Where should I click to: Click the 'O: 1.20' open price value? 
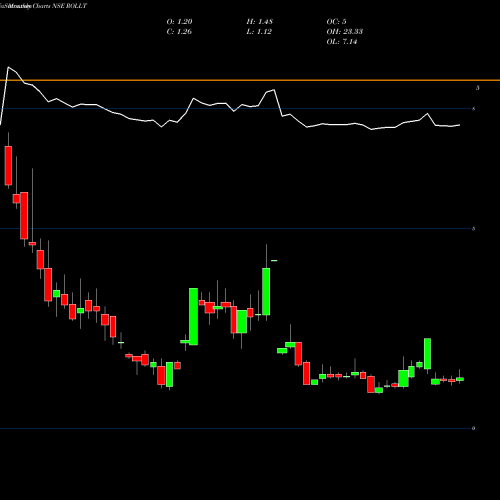[x=179, y=22]
